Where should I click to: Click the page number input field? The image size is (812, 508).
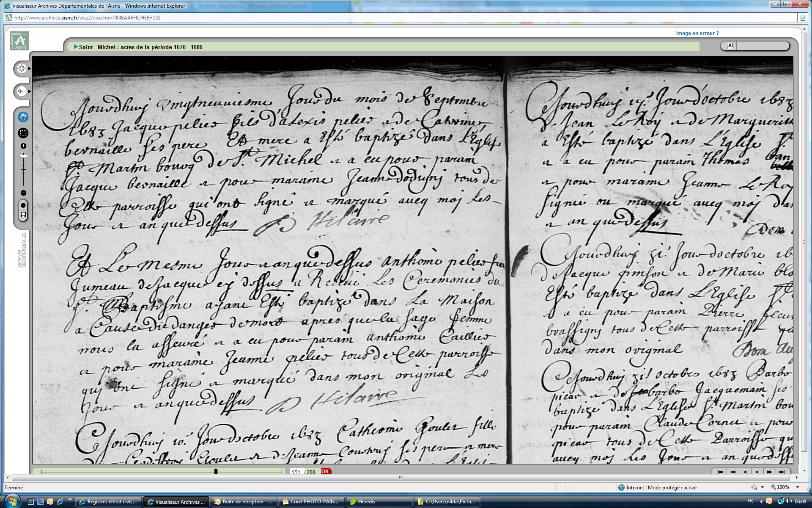click(296, 472)
